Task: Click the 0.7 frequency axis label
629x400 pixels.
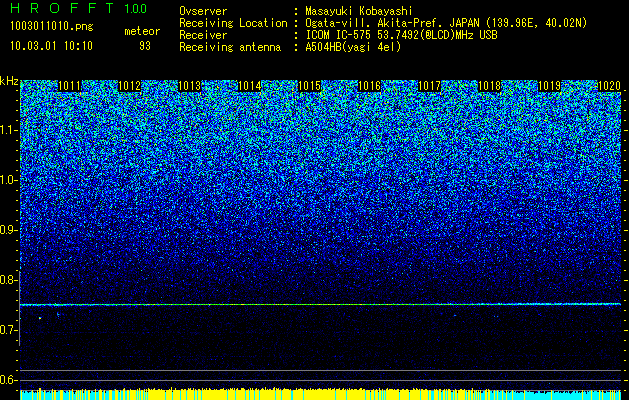Action: click(8, 330)
